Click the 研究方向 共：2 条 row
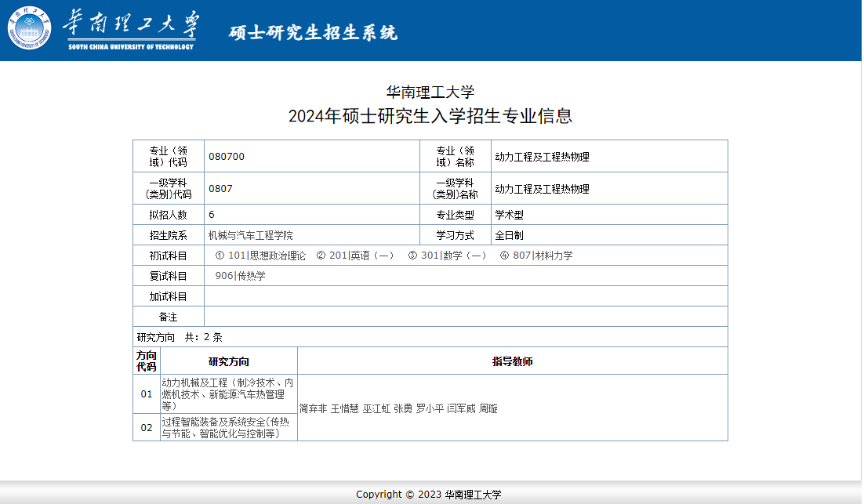Screen dimensions: 864x504 (x=430, y=337)
